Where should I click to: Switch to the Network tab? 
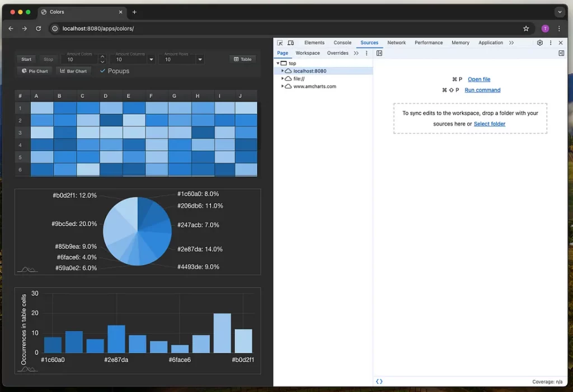[396, 42]
